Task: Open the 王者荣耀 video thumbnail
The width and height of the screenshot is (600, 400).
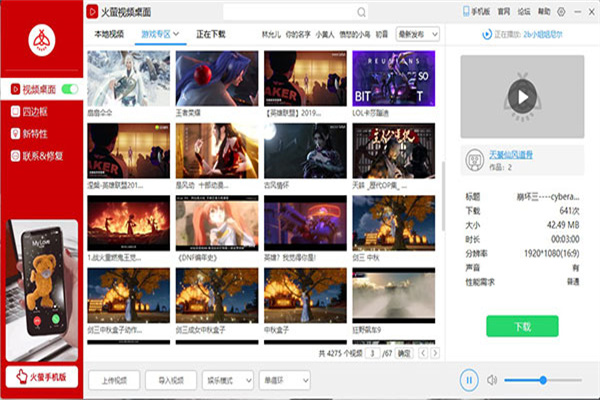Action: coord(217,78)
